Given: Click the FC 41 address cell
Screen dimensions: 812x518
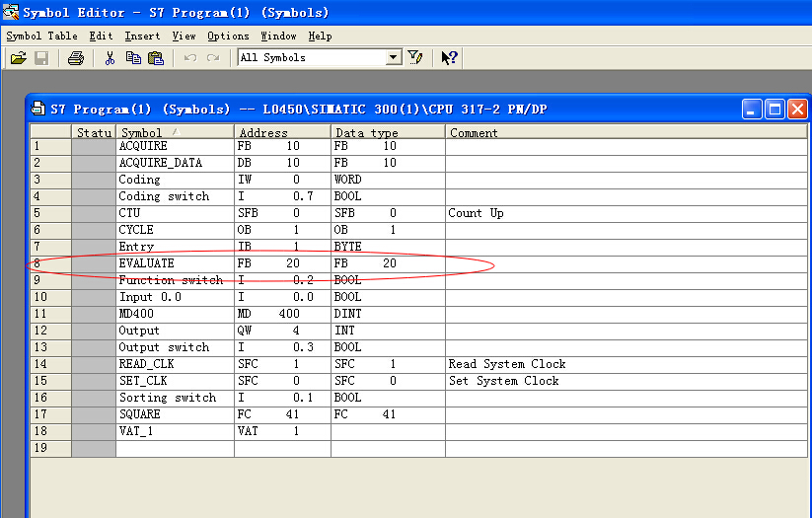Looking at the screenshot, I should pos(283,414).
